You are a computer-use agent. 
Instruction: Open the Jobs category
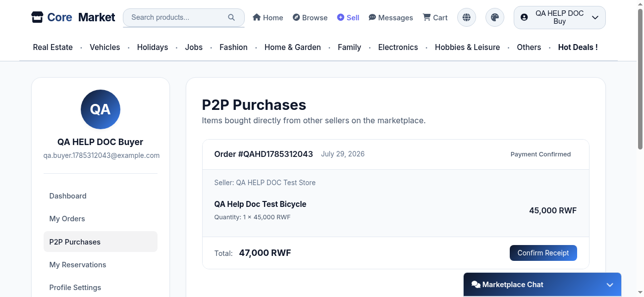click(x=194, y=47)
